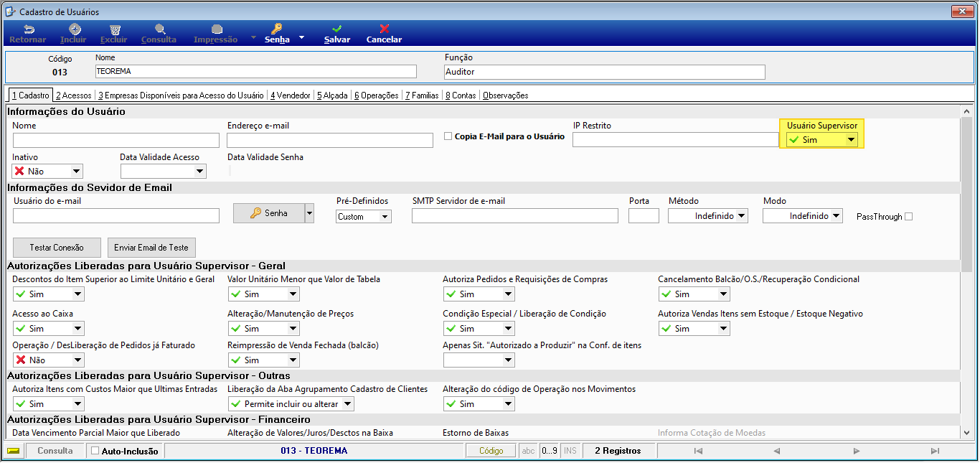Viewport: 980px width, 463px height.
Task: Click the Excluir trash icon
Action: click(114, 29)
